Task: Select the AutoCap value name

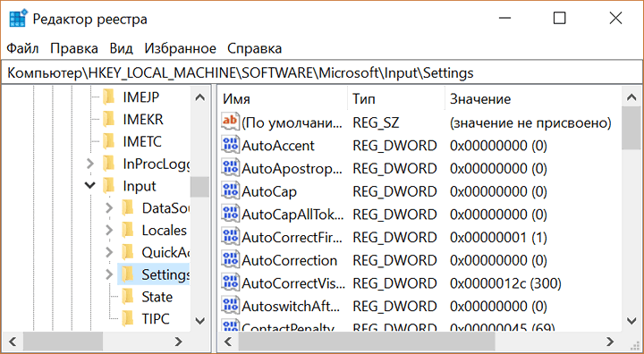Action: coord(269,191)
